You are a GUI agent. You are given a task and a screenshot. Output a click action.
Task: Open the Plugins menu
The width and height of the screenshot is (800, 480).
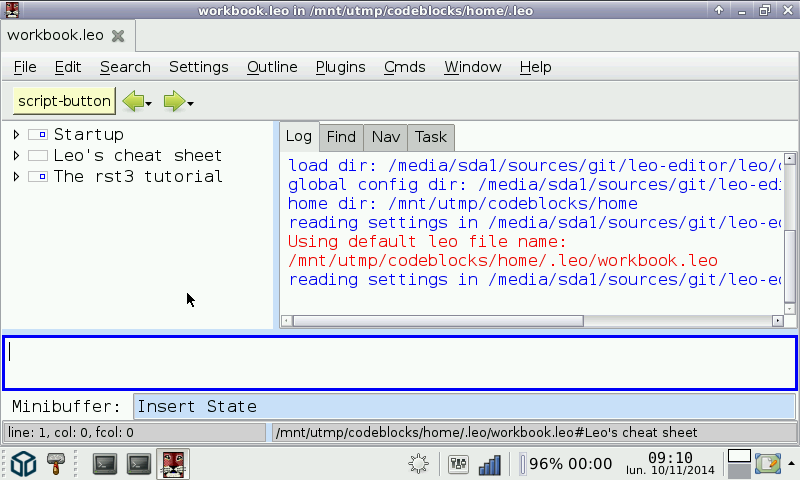(340, 67)
